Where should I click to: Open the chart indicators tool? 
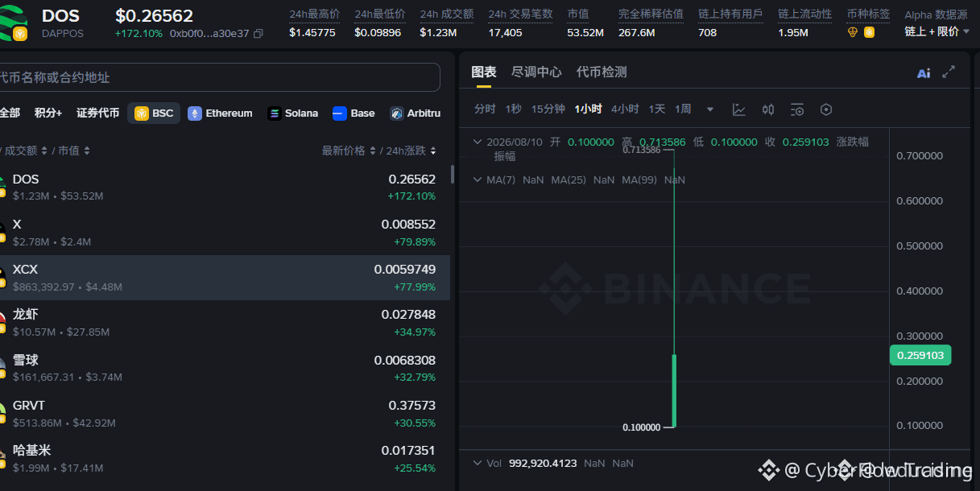click(738, 109)
